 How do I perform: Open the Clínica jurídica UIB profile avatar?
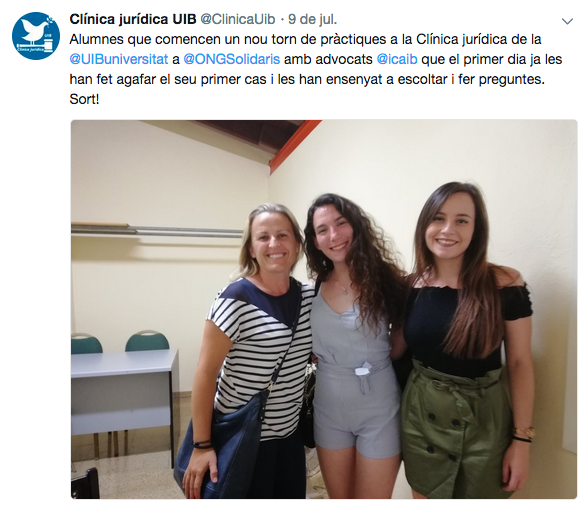[36, 36]
